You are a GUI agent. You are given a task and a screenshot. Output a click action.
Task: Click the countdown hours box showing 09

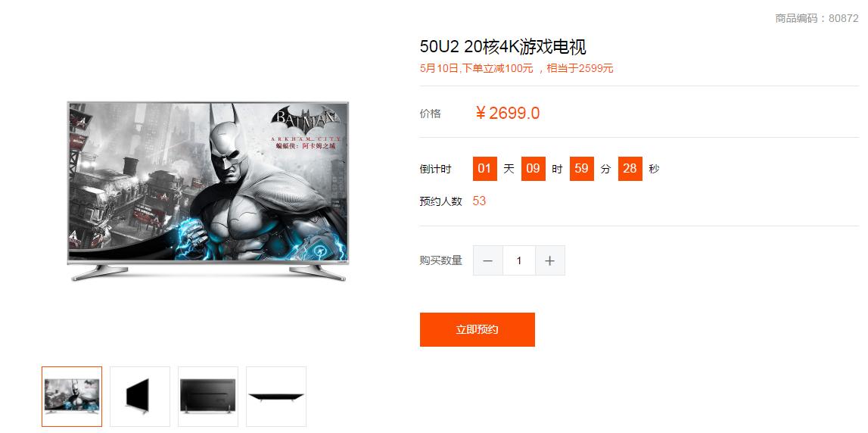click(x=533, y=168)
